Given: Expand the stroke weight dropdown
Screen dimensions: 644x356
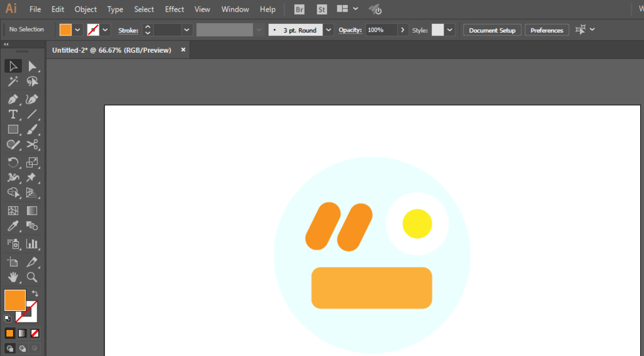Looking at the screenshot, I should tap(187, 30).
